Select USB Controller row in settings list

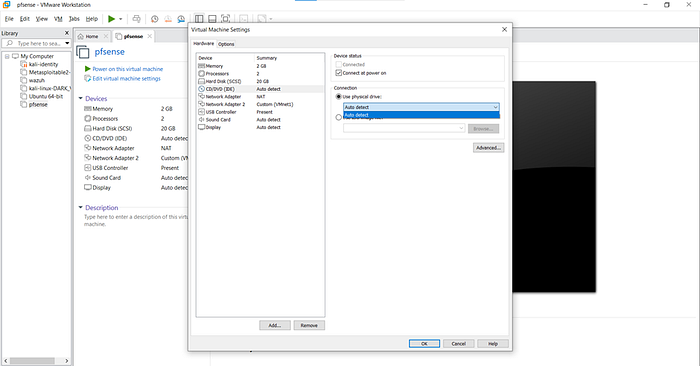click(260, 112)
